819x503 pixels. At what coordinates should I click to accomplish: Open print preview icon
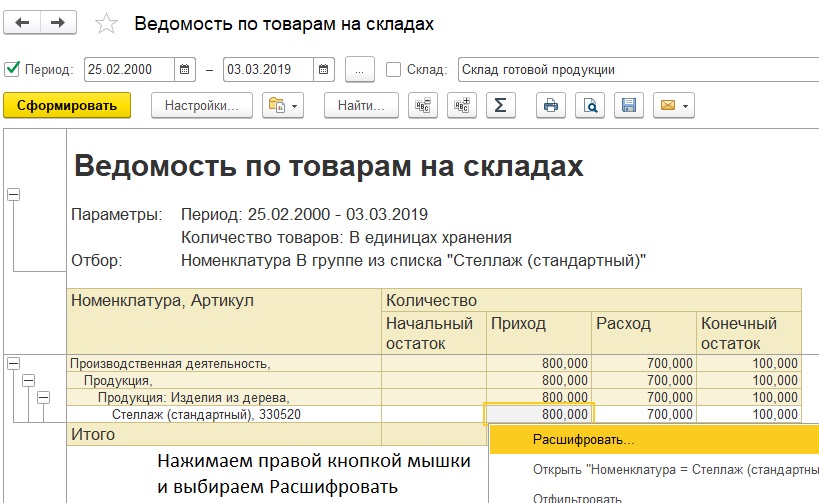pyautogui.click(x=590, y=106)
